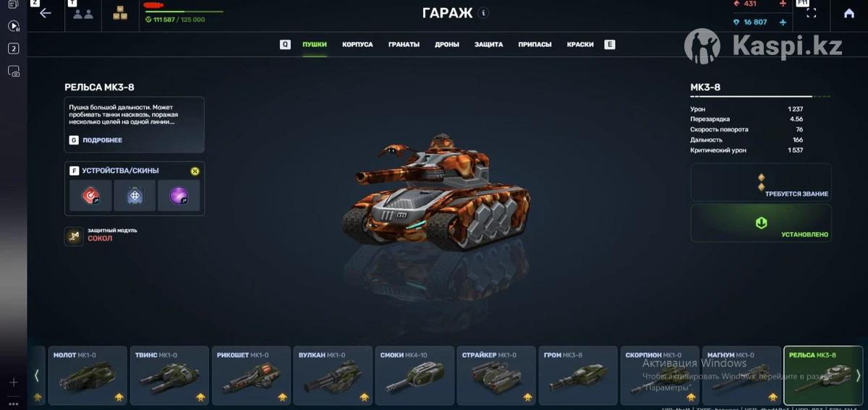Select the red target device icon
Screen dimensions: 868x410
point(91,195)
